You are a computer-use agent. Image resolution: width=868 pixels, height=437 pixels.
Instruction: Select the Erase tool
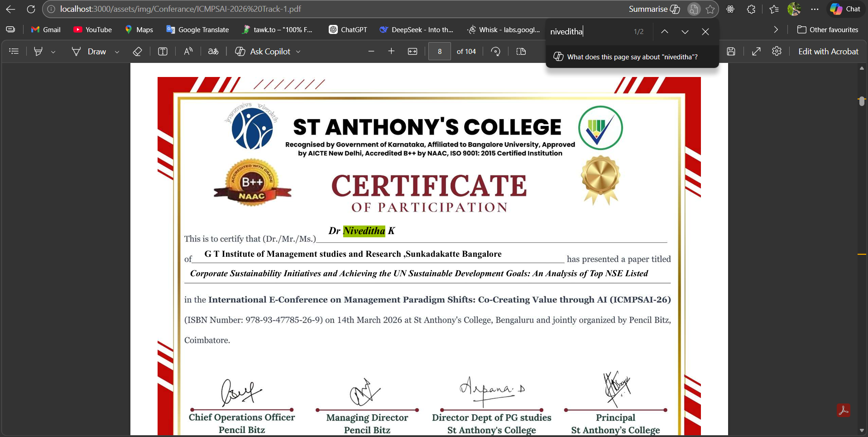[137, 52]
